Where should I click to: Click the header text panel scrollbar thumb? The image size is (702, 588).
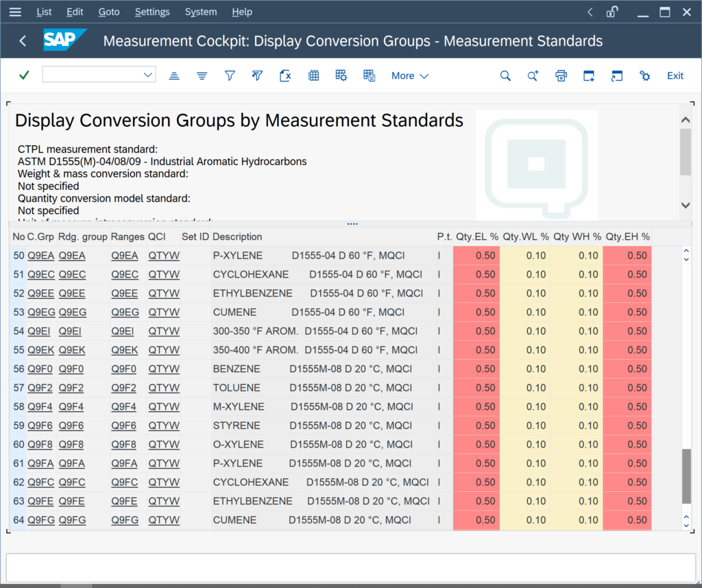[x=686, y=152]
